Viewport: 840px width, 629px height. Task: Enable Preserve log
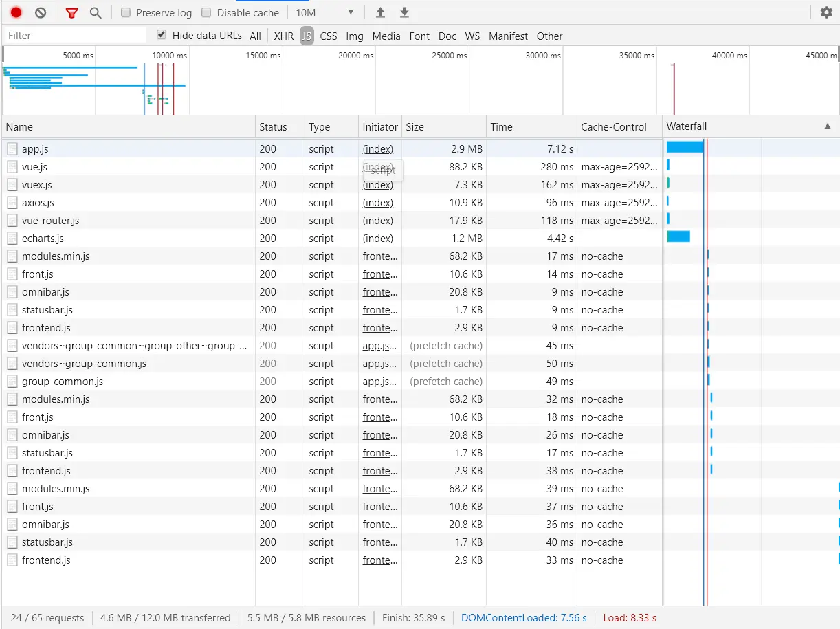click(124, 12)
